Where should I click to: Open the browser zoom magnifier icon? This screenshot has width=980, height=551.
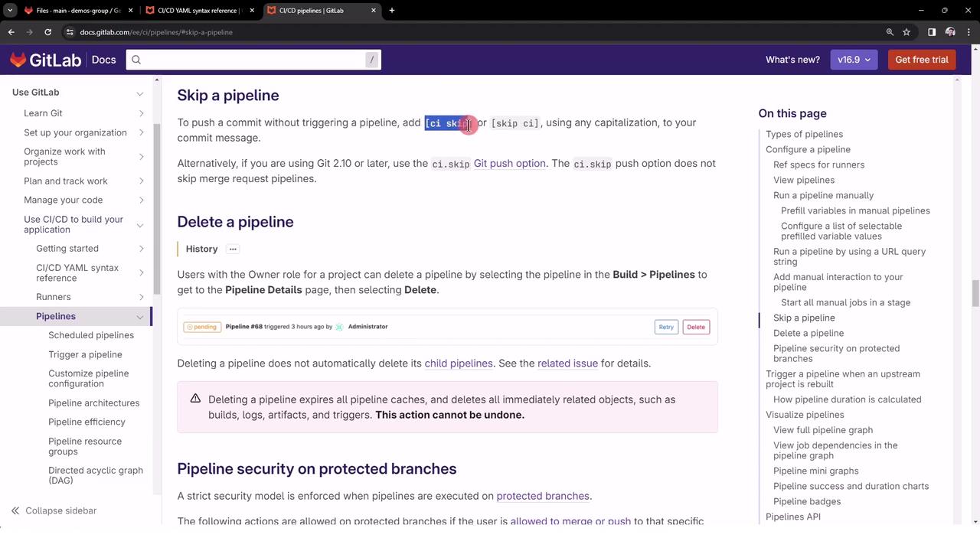tap(890, 32)
